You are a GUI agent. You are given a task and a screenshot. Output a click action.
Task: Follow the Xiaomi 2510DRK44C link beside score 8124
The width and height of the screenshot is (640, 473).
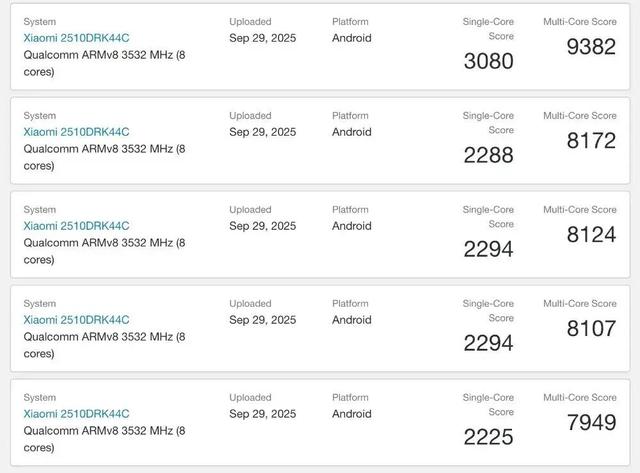pyautogui.click(x=77, y=226)
